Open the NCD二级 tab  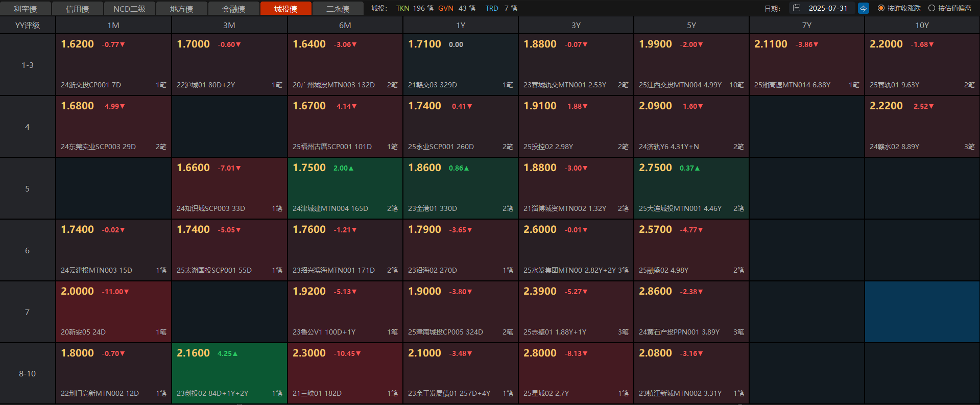click(x=130, y=9)
